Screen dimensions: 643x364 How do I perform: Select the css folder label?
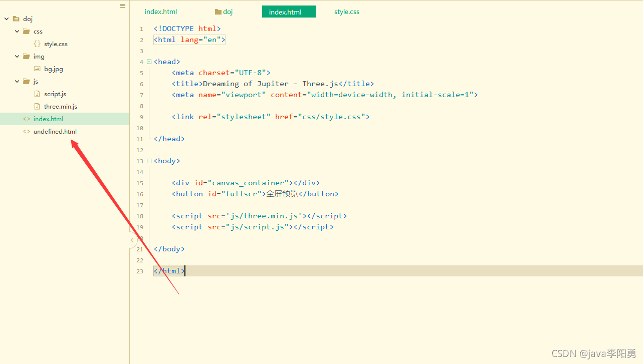(x=38, y=32)
